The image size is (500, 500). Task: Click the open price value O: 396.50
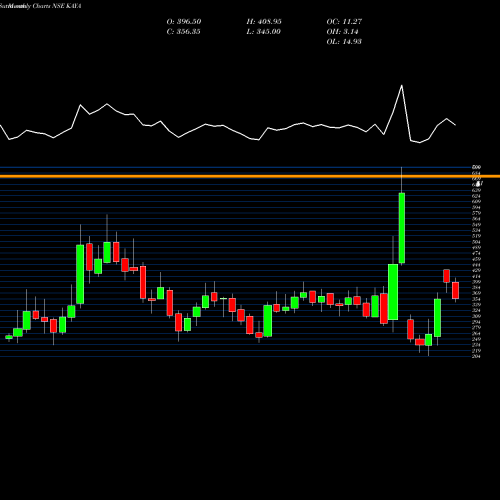pos(184,22)
